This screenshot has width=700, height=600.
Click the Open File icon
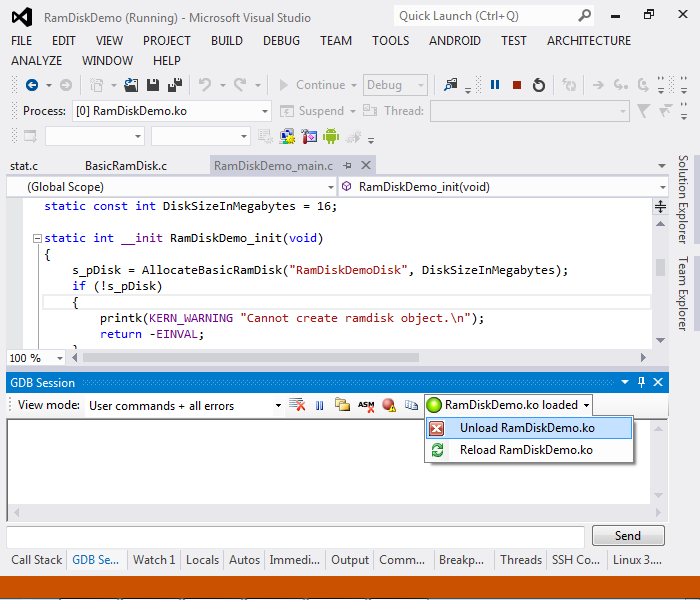(131, 85)
